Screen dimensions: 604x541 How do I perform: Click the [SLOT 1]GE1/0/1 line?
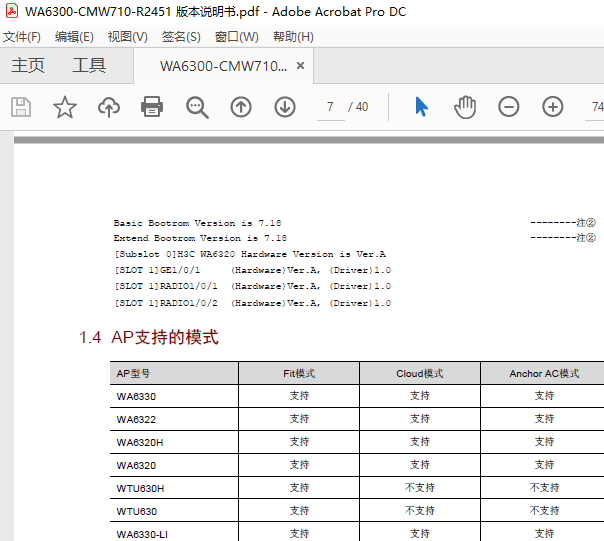point(252,270)
